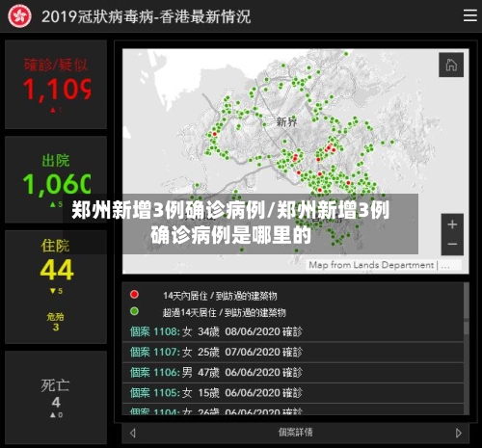Go to next panel arrow
Screen dimensions: 482x448
459,433
